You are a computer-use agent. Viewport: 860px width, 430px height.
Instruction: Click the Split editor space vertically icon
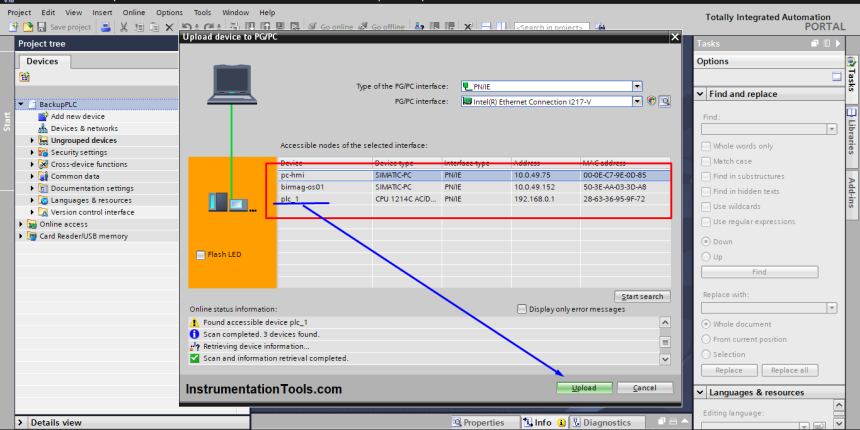pyautogui.click(x=501, y=26)
